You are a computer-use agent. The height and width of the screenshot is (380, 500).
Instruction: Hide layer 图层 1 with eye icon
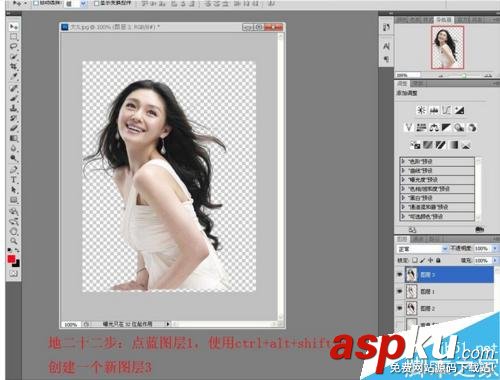399,291
